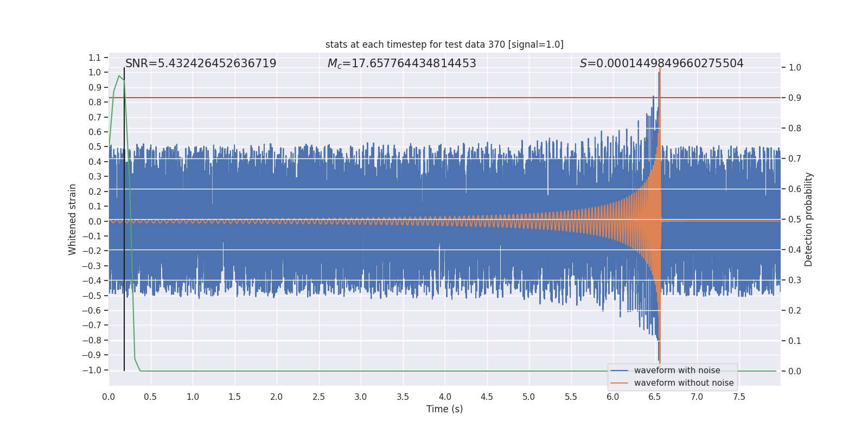
Task: Click the 'waveform with noise' legend entry
Action: pos(677,371)
